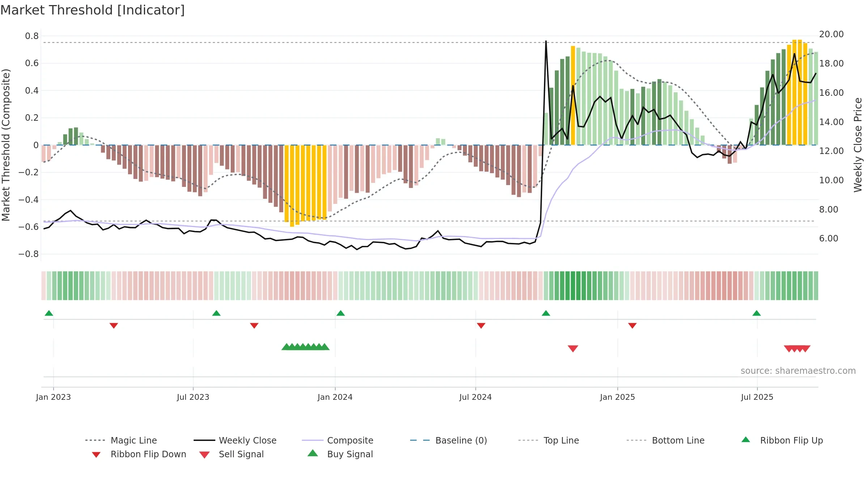Viewport: 868px width, 488px height.
Task: Click the Jul 2024 x-axis label
Action: (x=476, y=397)
